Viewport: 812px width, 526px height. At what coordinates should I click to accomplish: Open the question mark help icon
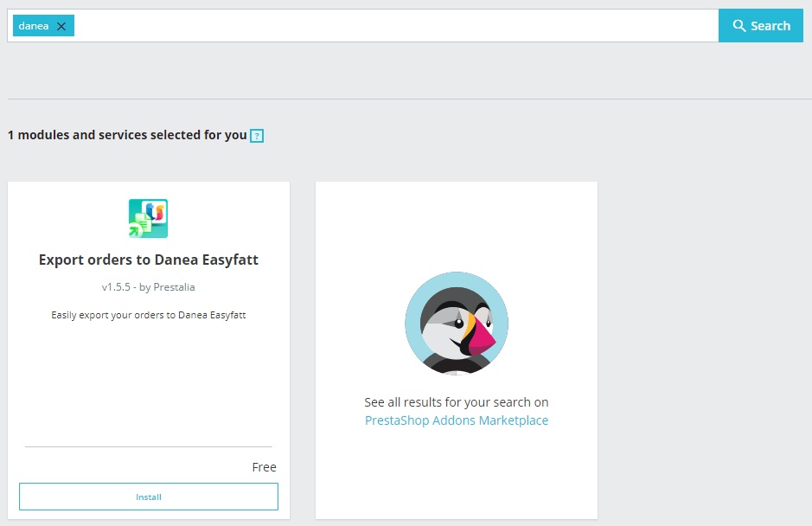click(x=257, y=136)
